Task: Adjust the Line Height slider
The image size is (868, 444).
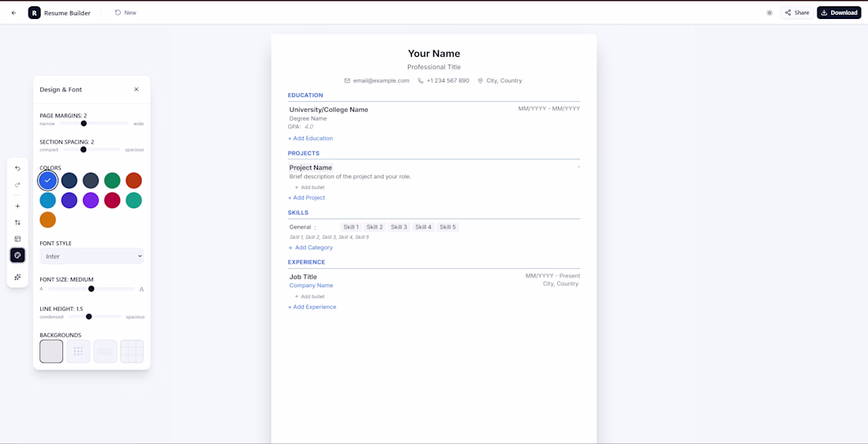Action: point(94,317)
